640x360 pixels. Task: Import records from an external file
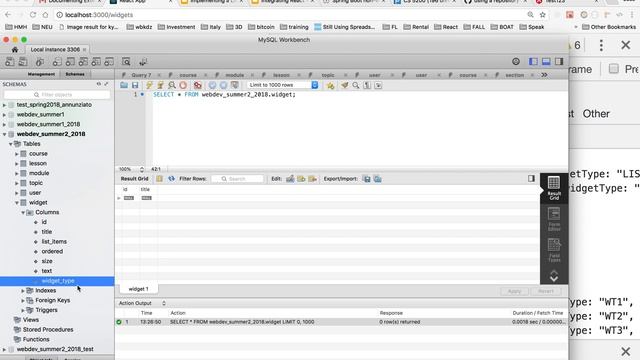click(378, 179)
